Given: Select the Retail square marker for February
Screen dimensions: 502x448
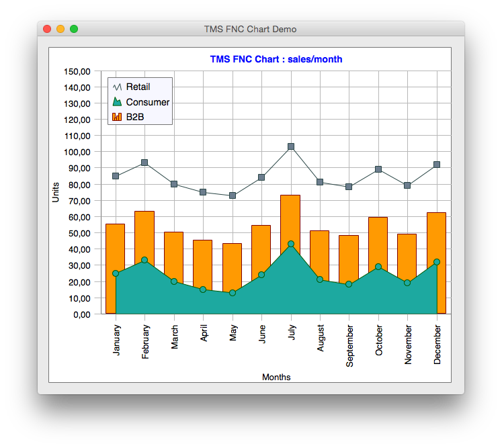Looking at the screenshot, I should coord(144,163).
